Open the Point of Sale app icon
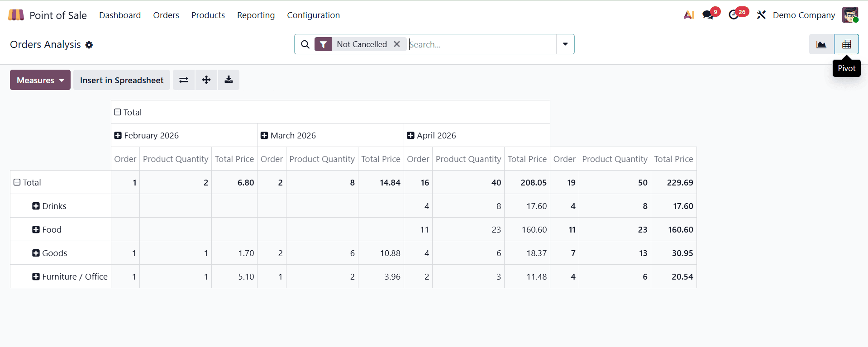The image size is (868, 347). coord(16,15)
